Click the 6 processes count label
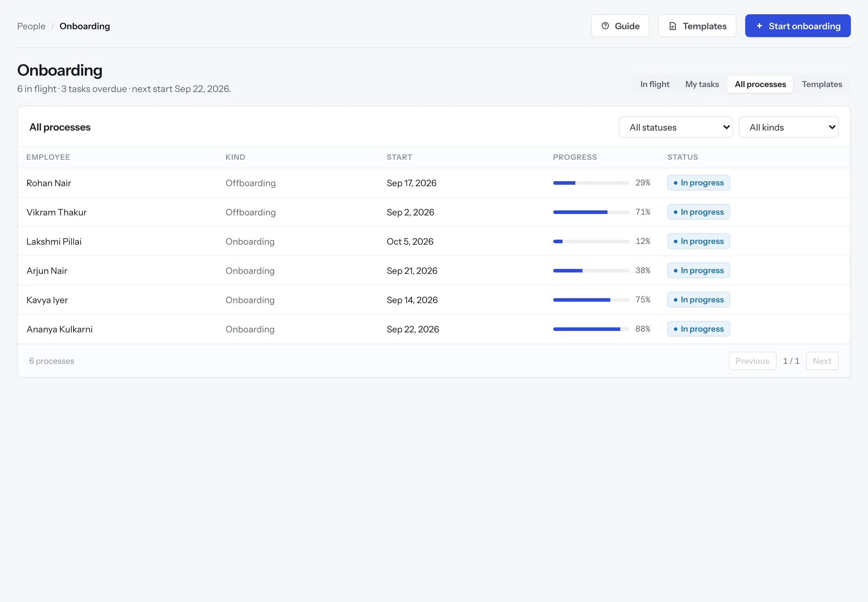 tap(52, 361)
